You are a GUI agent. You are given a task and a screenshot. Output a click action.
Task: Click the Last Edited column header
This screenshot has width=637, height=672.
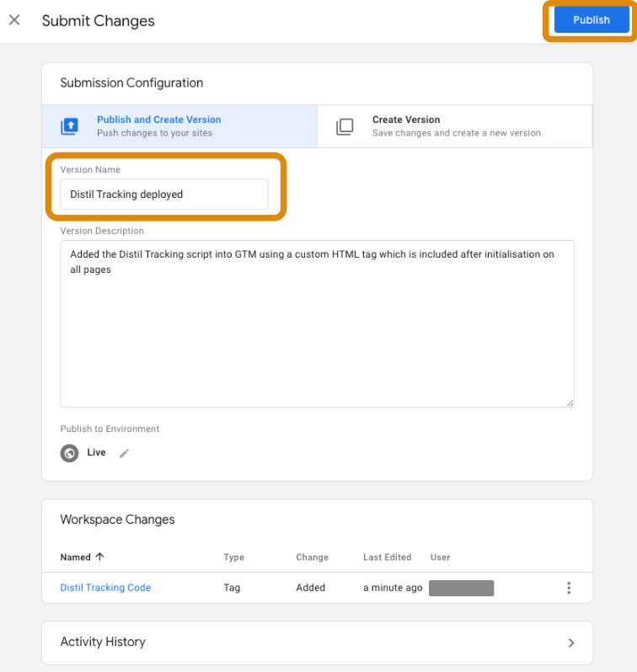[x=388, y=557]
